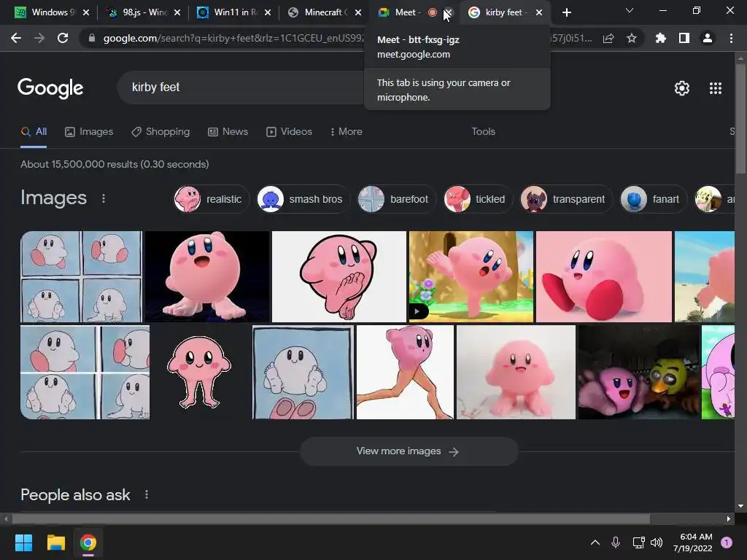Close the 98.js tab
The width and height of the screenshot is (747, 560).
(x=177, y=12)
